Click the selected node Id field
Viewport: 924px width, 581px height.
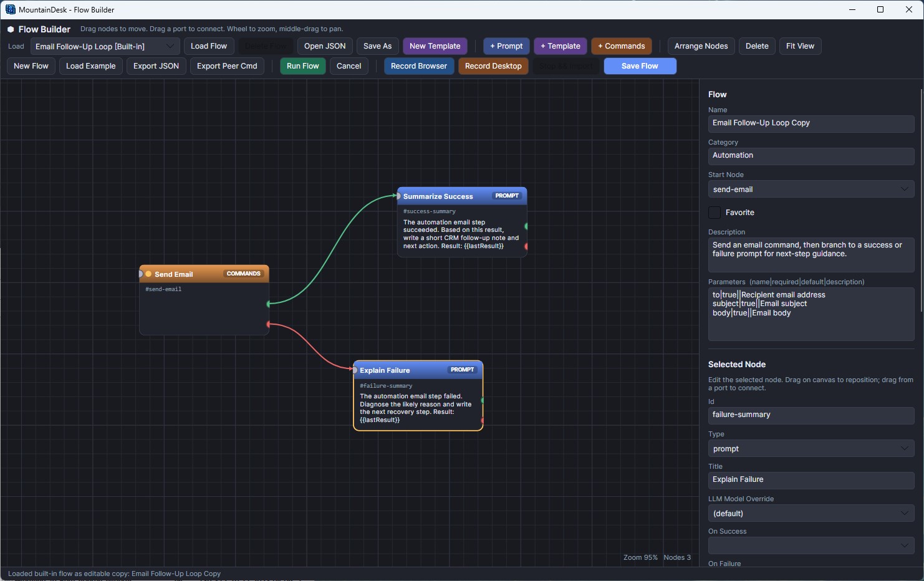point(811,415)
